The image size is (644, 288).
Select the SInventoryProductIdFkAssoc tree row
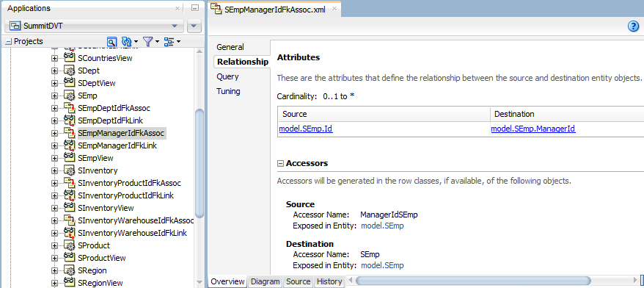click(x=129, y=183)
